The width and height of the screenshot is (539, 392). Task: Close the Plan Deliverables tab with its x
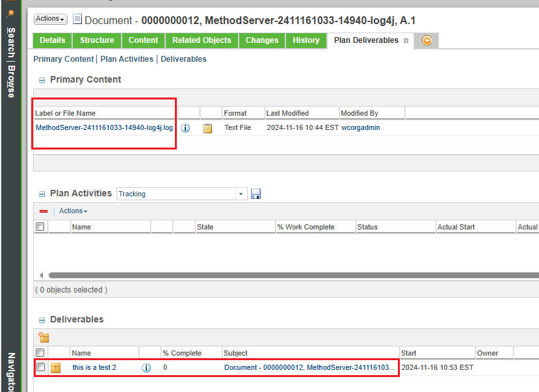[406, 40]
